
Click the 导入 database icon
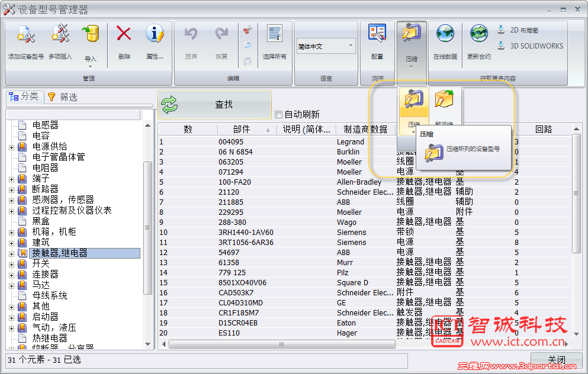point(91,34)
